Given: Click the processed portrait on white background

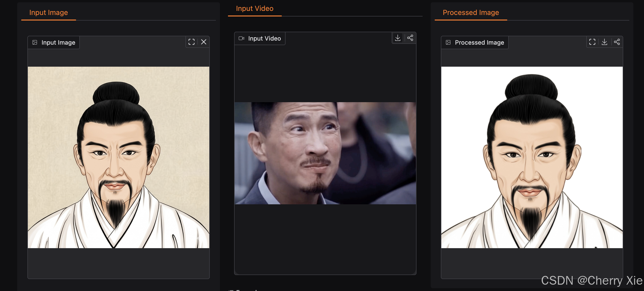Looking at the screenshot, I should [x=532, y=157].
